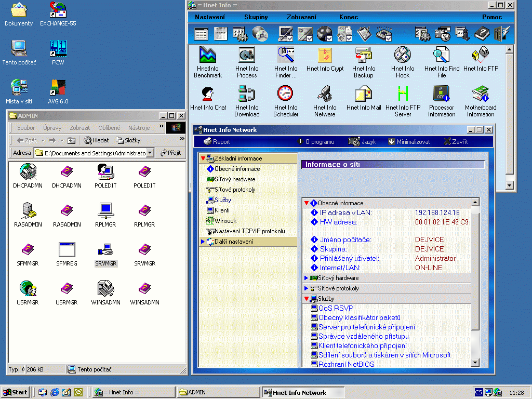Launch Hnet Info Process tool
The height and width of the screenshot is (399, 532).
pos(247,56)
